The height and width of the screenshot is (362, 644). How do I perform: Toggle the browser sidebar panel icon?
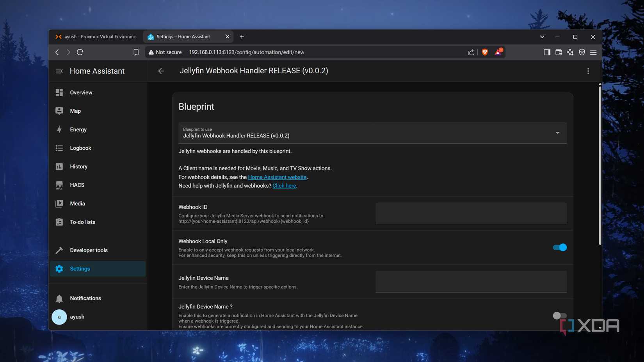547,52
